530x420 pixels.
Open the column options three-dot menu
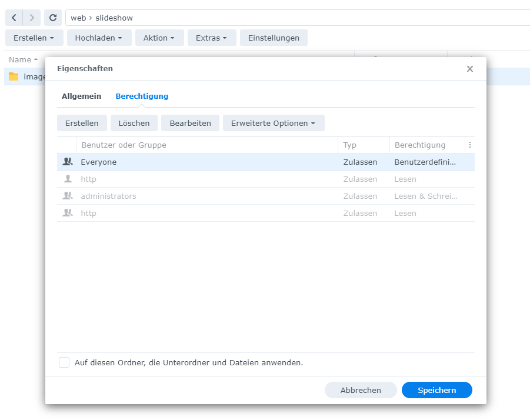pos(469,145)
